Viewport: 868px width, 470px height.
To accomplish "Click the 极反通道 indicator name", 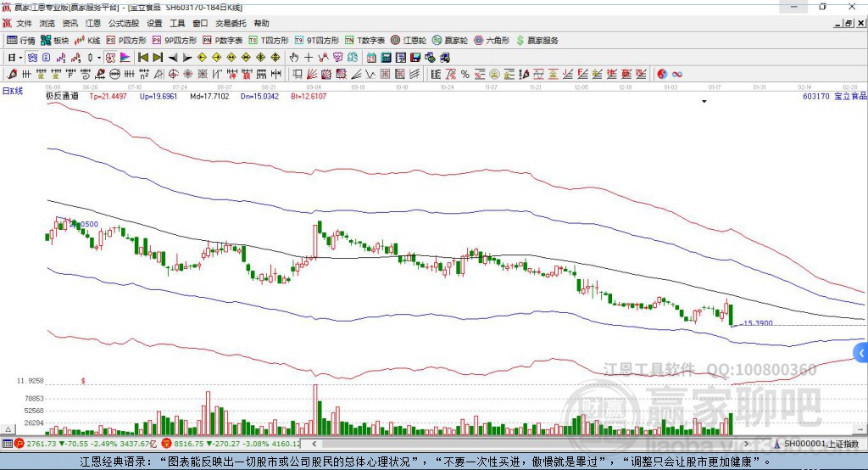I will tap(62, 96).
